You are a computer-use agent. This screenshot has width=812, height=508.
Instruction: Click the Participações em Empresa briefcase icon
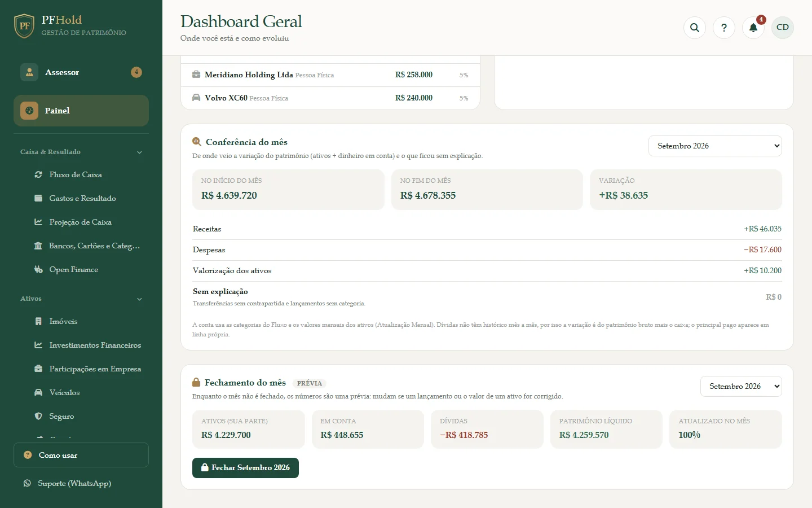pyautogui.click(x=38, y=369)
